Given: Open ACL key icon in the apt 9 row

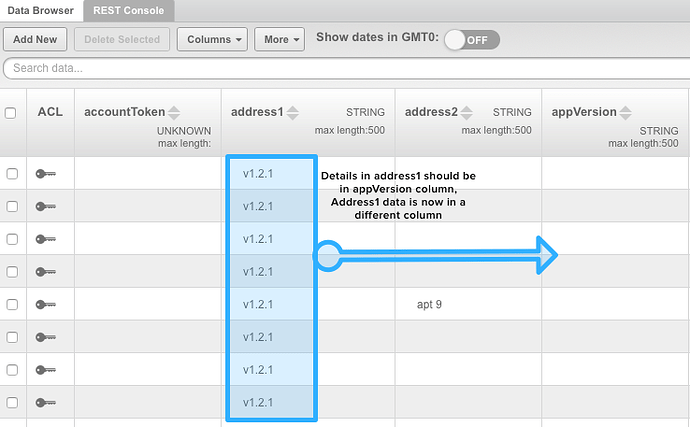Looking at the screenshot, I should 46,305.
